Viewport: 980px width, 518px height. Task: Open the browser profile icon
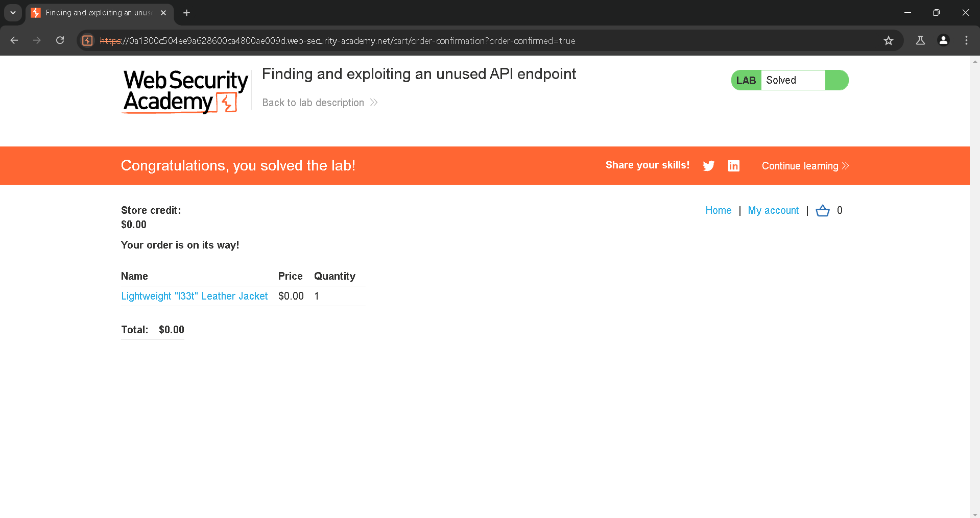click(x=943, y=41)
